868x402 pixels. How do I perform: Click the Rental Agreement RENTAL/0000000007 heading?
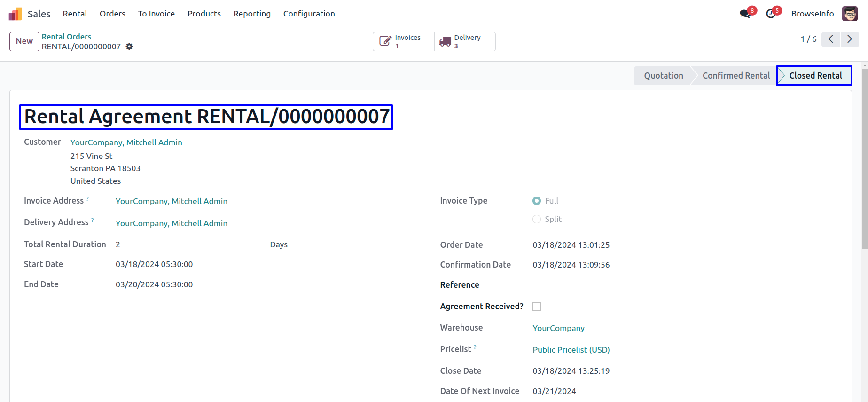click(x=207, y=117)
